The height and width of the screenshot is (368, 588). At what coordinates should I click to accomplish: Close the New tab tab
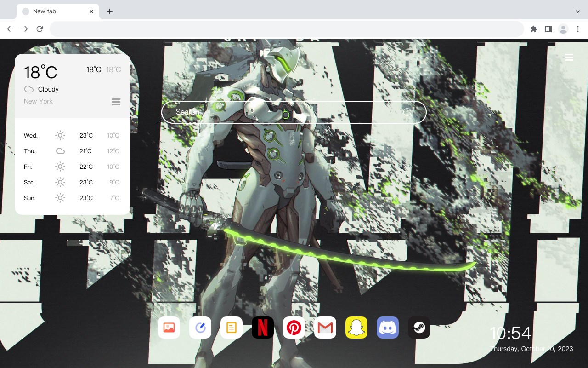91,11
